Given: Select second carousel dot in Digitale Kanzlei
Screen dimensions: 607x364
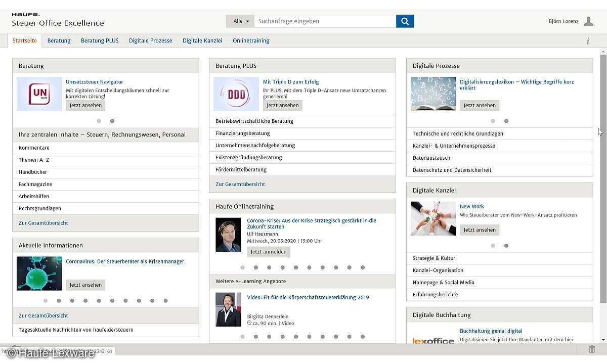Looking at the screenshot, I should [506, 246].
